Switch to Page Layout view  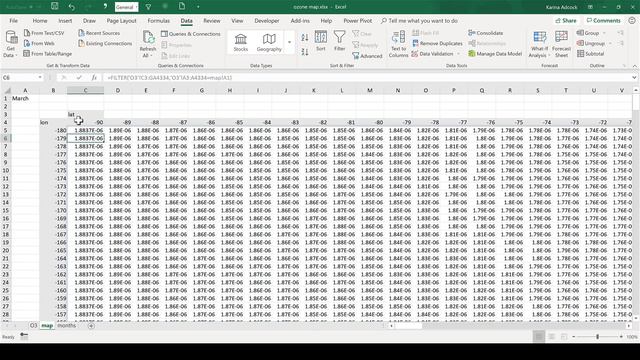click(x=552, y=337)
